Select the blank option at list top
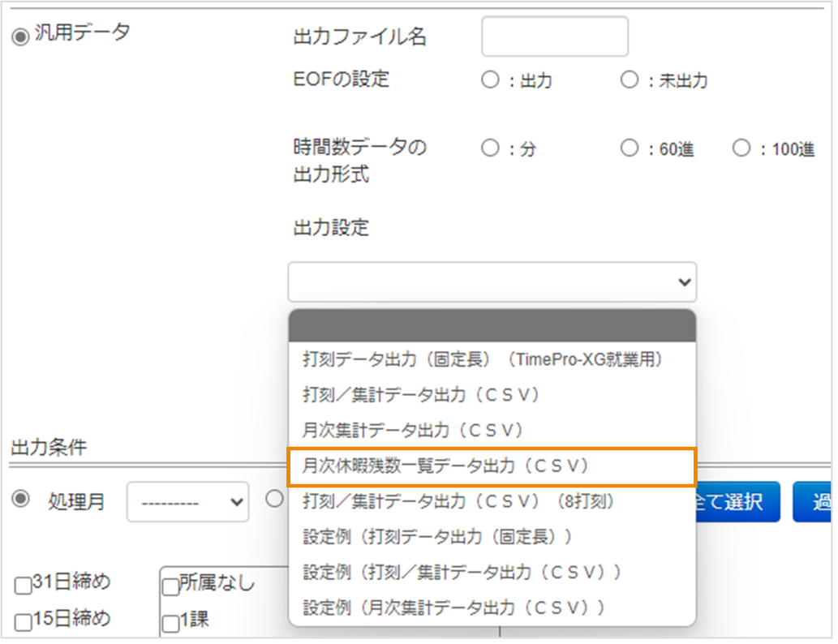The height and width of the screenshot is (644, 838). [492, 326]
